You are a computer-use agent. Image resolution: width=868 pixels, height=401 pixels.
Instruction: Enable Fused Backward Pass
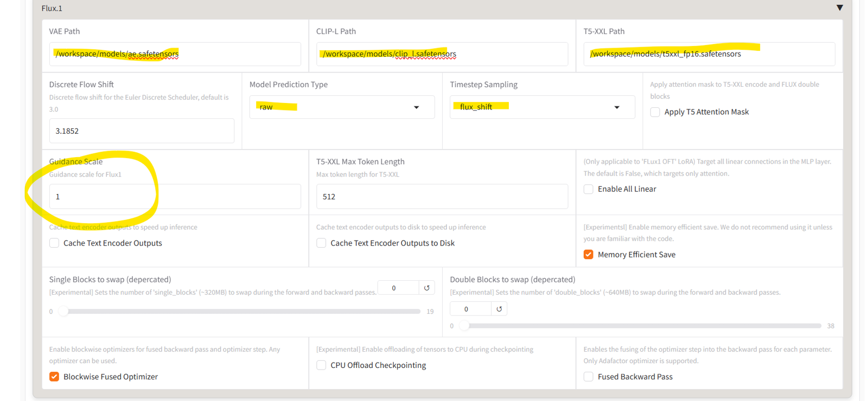click(x=589, y=377)
